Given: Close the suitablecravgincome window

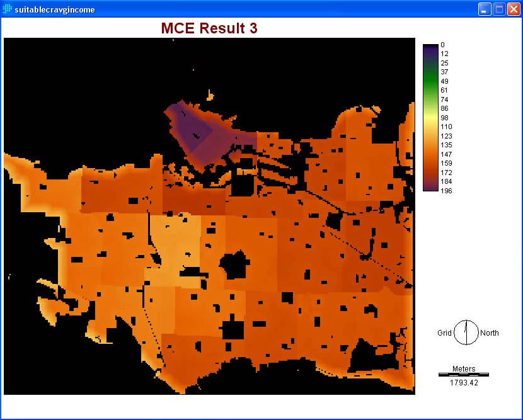Looking at the screenshot, I should (513, 9).
